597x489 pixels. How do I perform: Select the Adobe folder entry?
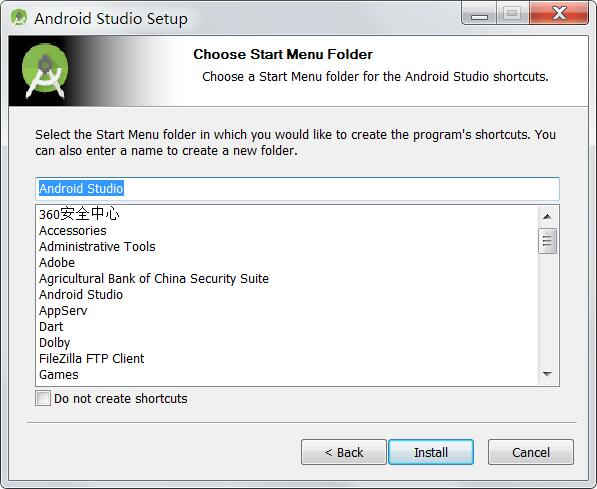point(57,262)
